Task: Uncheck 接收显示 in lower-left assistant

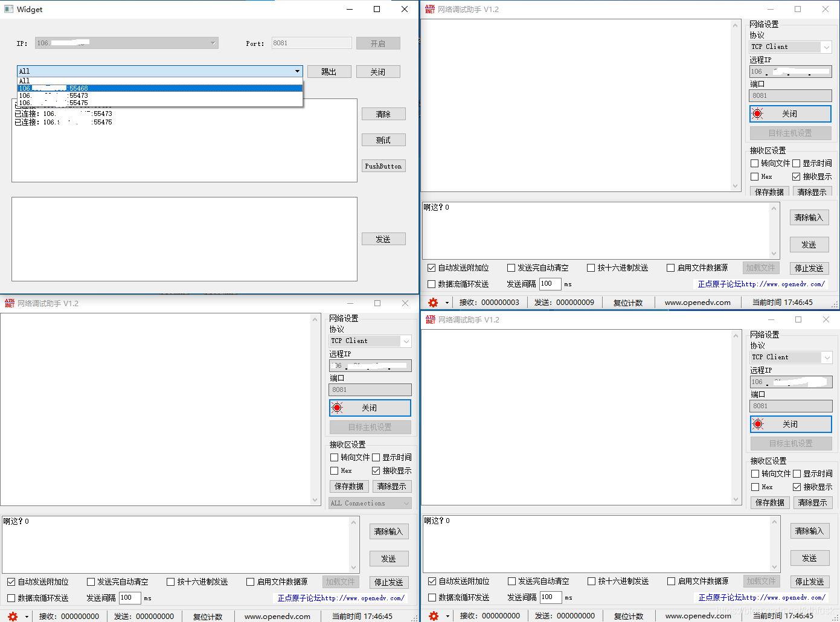Action: tap(376, 470)
